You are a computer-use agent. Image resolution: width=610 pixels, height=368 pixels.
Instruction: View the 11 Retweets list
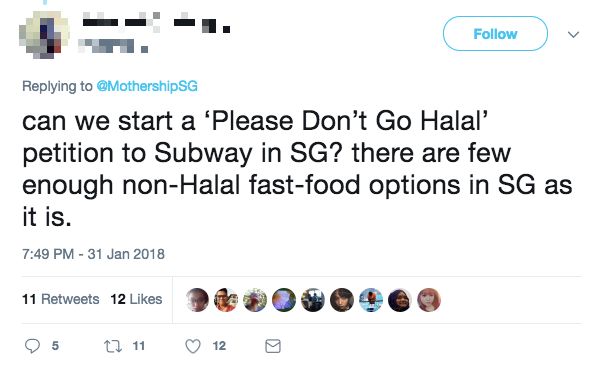(61, 299)
